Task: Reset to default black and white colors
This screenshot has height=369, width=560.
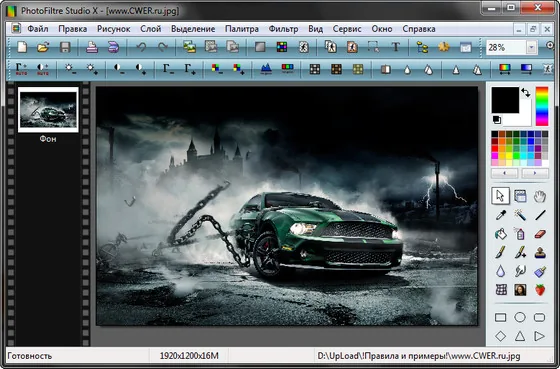Action: 497,120
